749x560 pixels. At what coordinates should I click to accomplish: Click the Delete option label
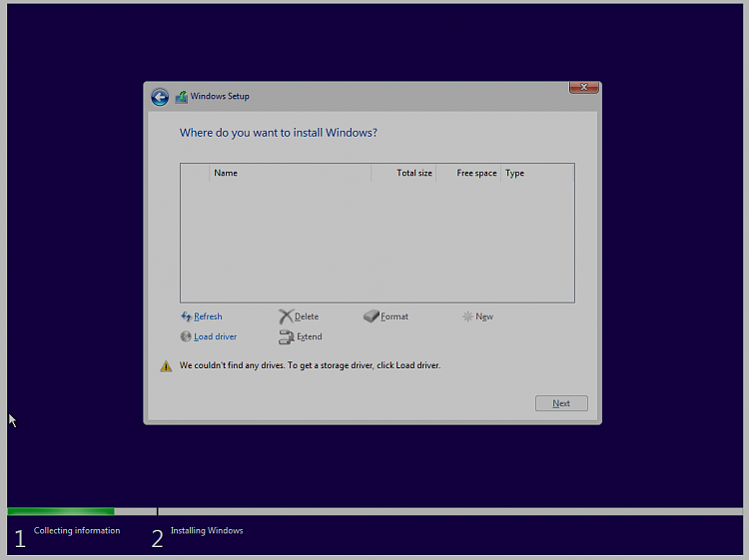[307, 316]
